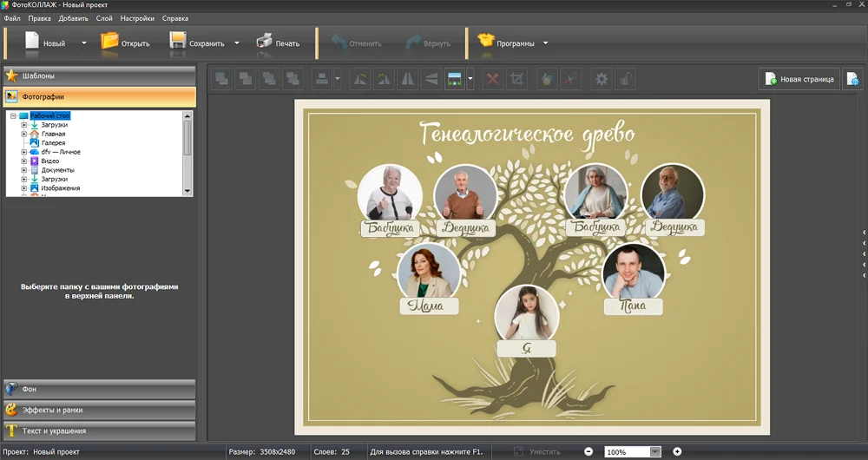Select the crop tool icon
The image size is (868, 460).
[x=517, y=80]
